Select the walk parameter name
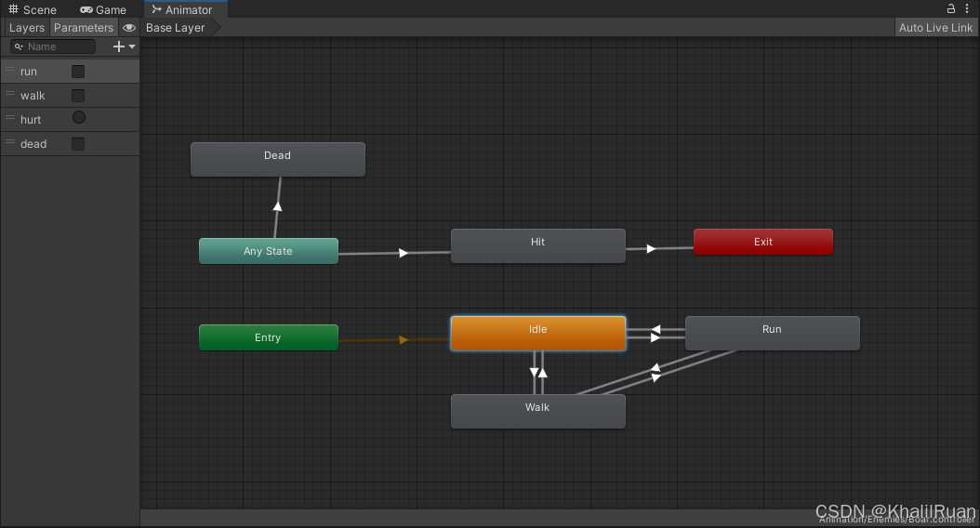The image size is (980, 528). [x=33, y=96]
